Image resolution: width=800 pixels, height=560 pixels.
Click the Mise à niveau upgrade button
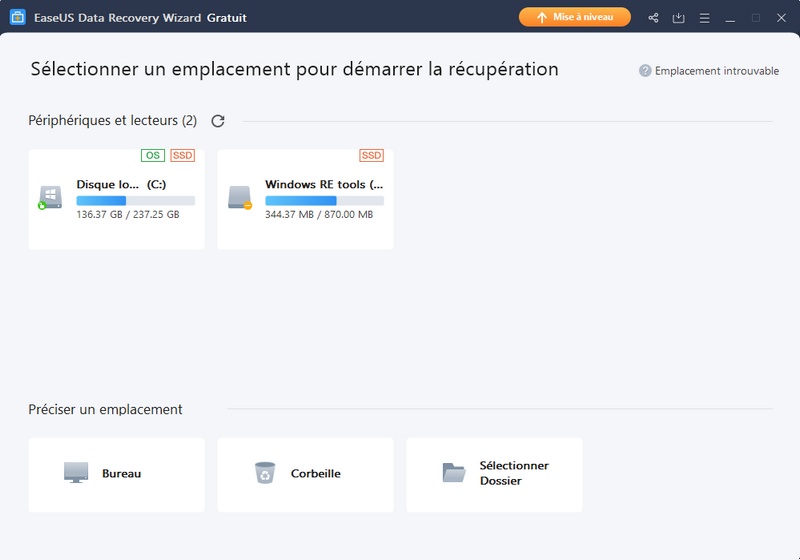(x=574, y=17)
